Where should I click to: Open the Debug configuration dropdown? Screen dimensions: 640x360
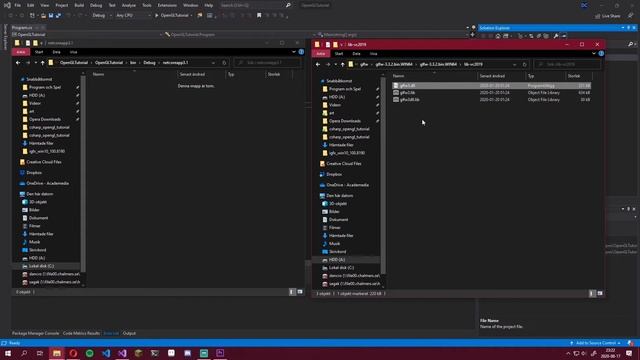[x=102, y=16]
